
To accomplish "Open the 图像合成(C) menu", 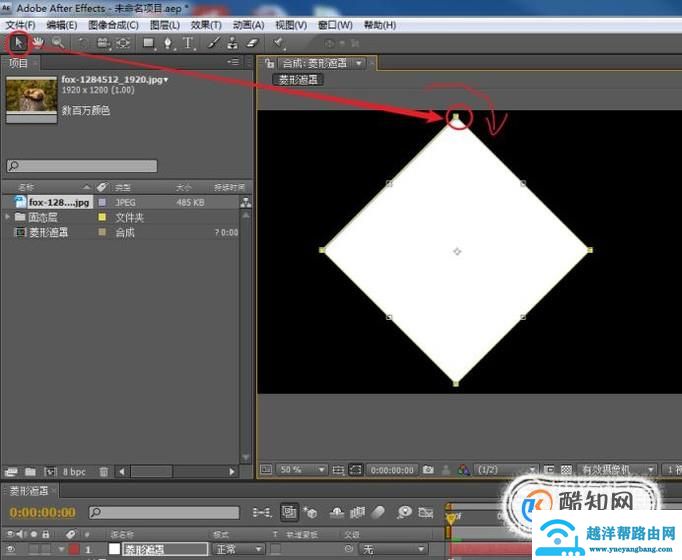I will point(113,25).
